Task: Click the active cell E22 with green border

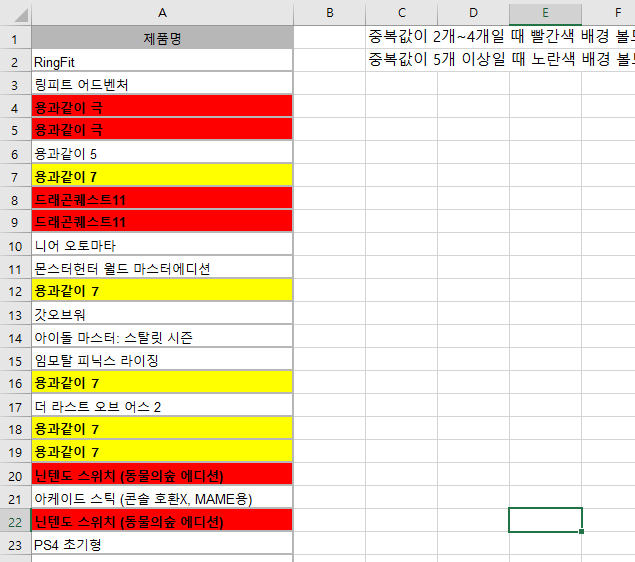Action: coord(545,520)
